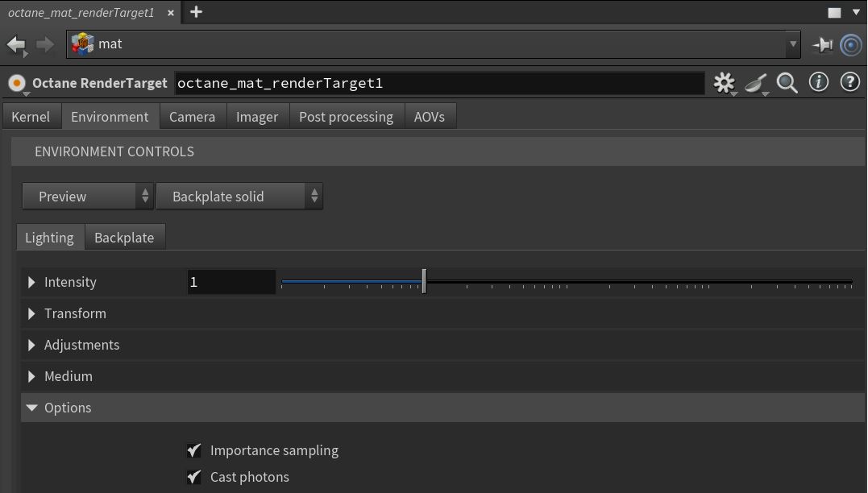Click the help question mark icon
Screen dimensions: 868x493
849,82
